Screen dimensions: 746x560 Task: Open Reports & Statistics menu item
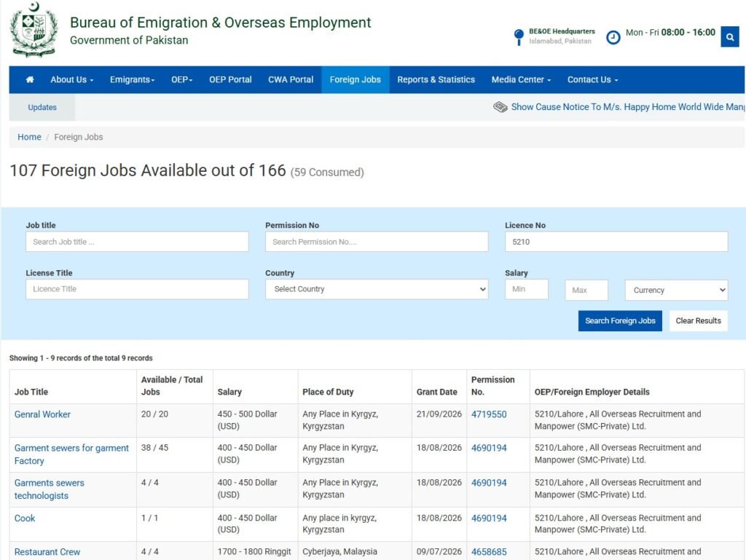click(x=436, y=79)
